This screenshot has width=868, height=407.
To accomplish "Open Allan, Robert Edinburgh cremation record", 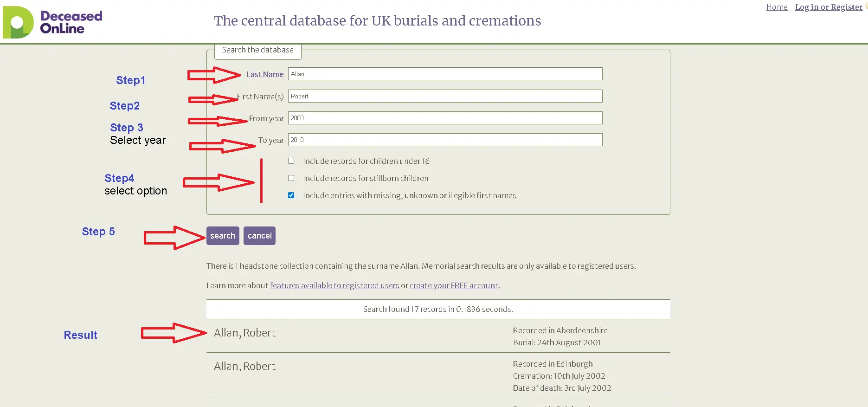I will [244, 366].
